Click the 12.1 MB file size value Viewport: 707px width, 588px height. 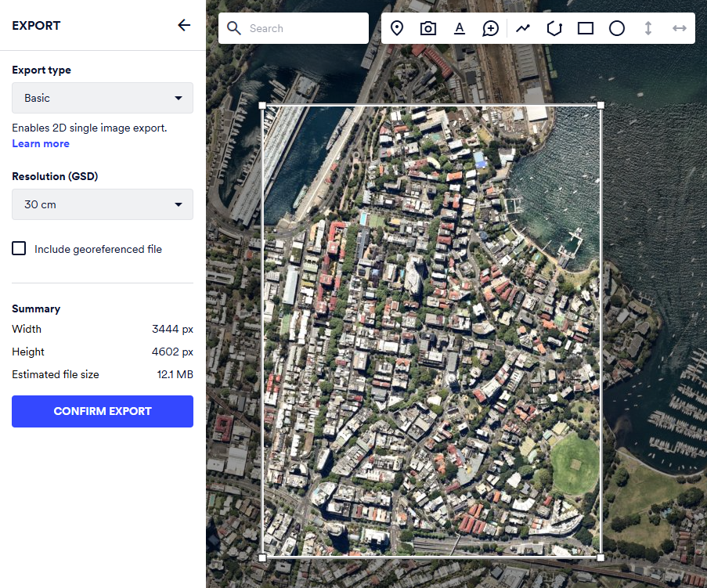(x=175, y=374)
